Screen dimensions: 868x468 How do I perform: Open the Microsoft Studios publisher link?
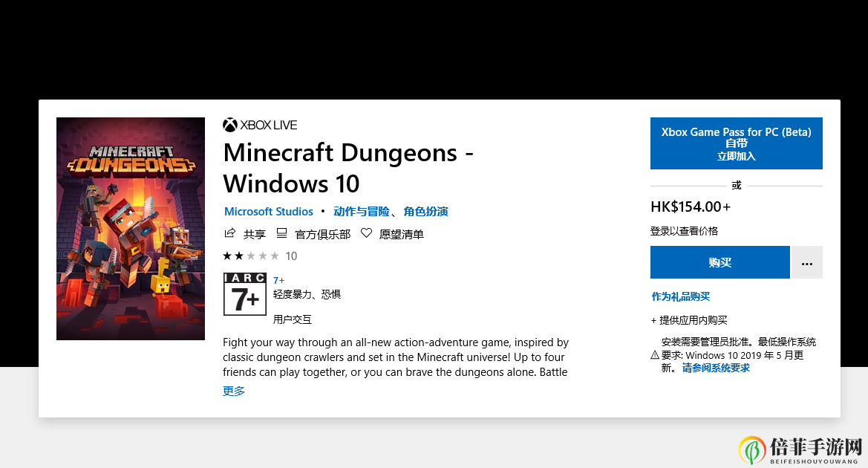click(x=269, y=212)
